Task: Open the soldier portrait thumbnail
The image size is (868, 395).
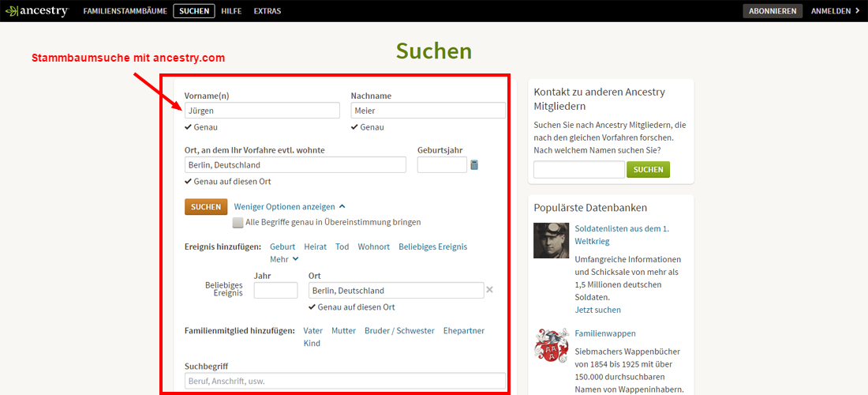Action: coord(552,240)
